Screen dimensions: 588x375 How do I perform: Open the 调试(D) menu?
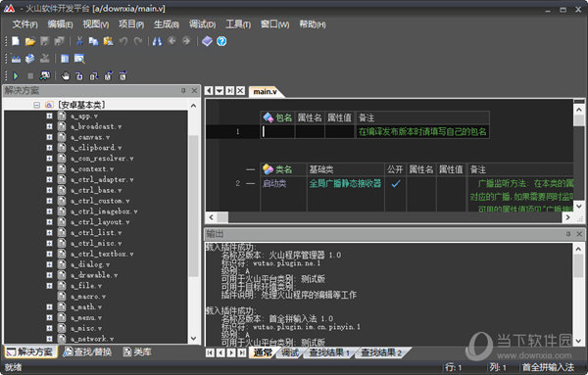click(202, 24)
